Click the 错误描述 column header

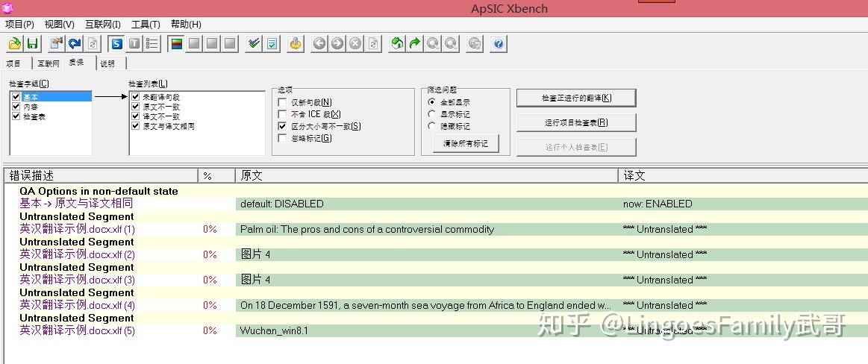(x=102, y=176)
